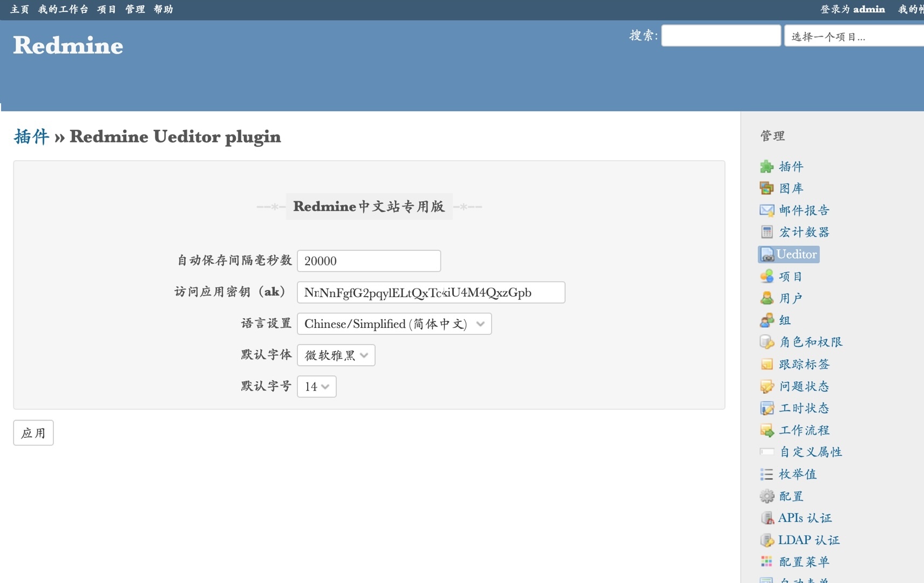
Task: Open the 默认字号 font size dropdown
Action: [x=316, y=387]
